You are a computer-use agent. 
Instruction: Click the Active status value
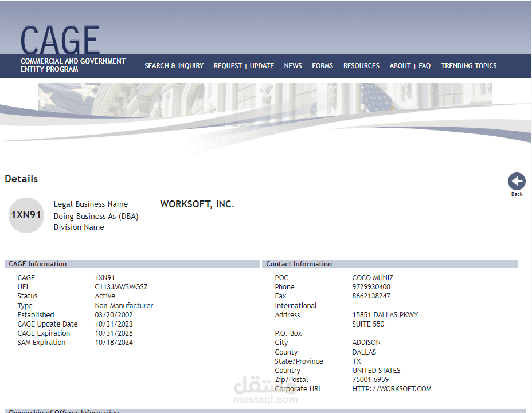point(105,296)
